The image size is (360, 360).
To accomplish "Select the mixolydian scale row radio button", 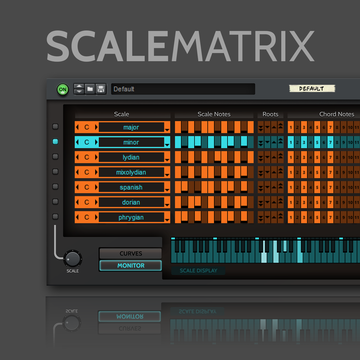I will point(55,172).
